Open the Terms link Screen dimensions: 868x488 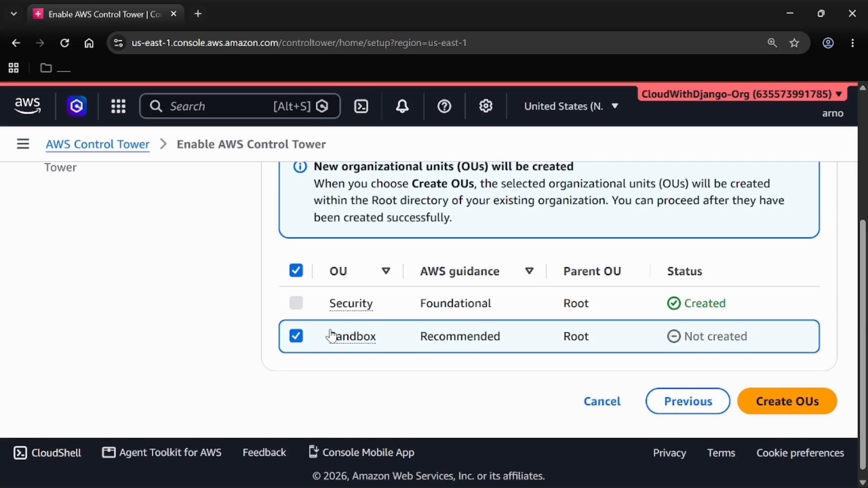coord(722,453)
